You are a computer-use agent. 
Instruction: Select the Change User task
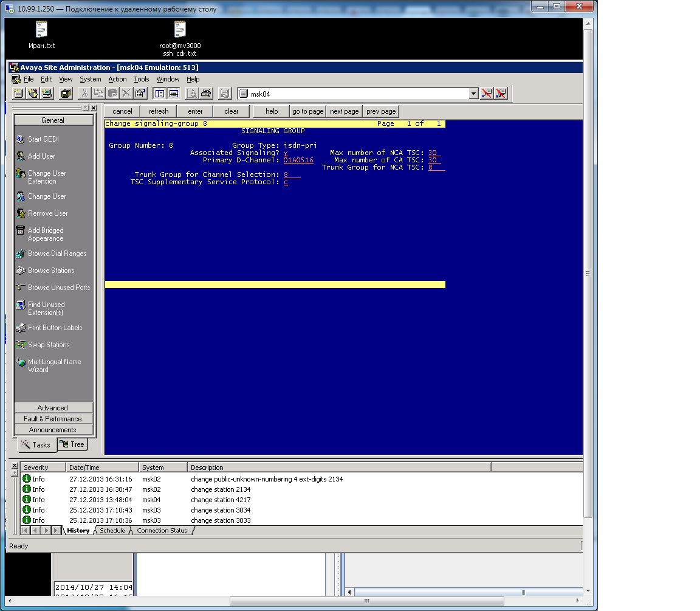[x=41, y=196]
